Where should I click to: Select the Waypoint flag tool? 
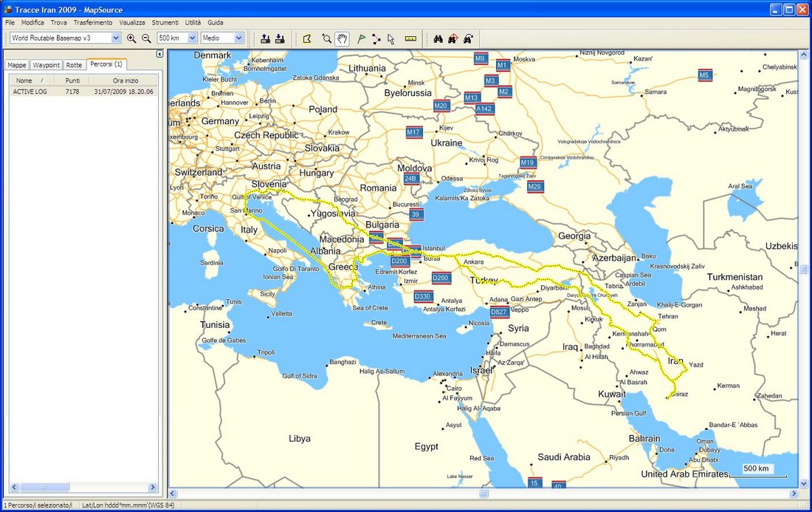(x=362, y=38)
